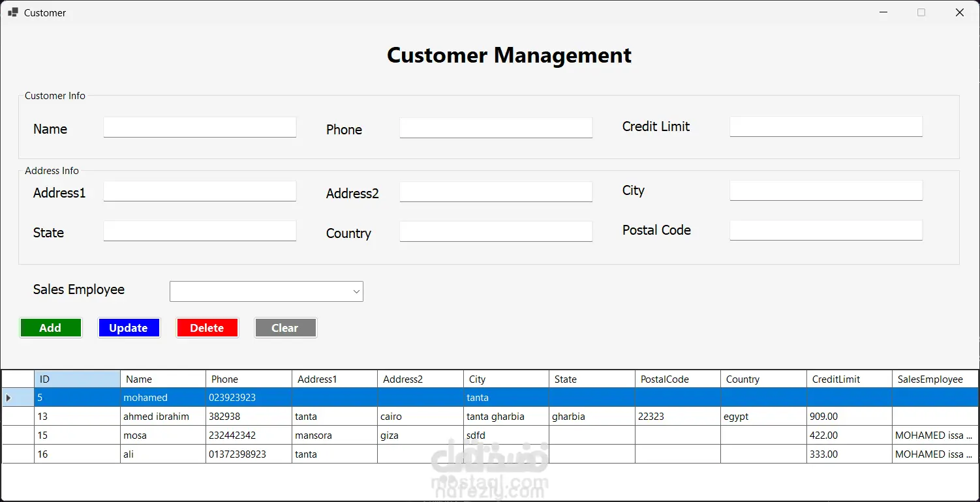980x502 pixels.
Task: Focus the Address2 text box
Action: coord(496,192)
